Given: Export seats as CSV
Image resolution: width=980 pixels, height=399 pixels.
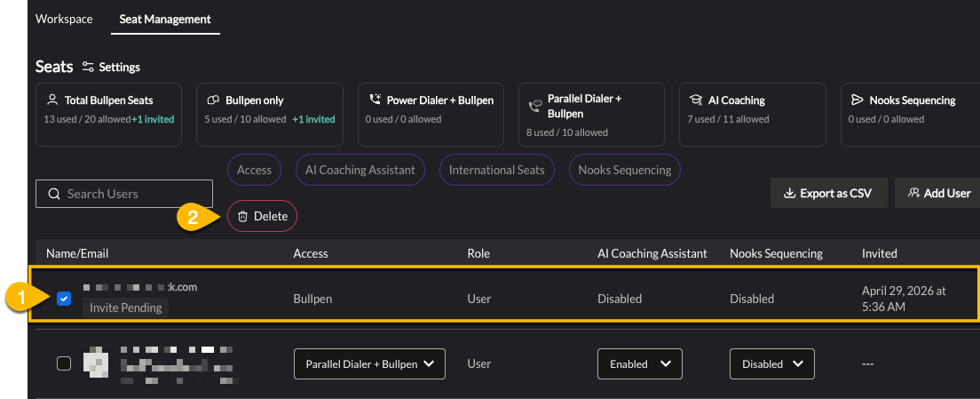Looking at the screenshot, I should (x=829, y=193).
